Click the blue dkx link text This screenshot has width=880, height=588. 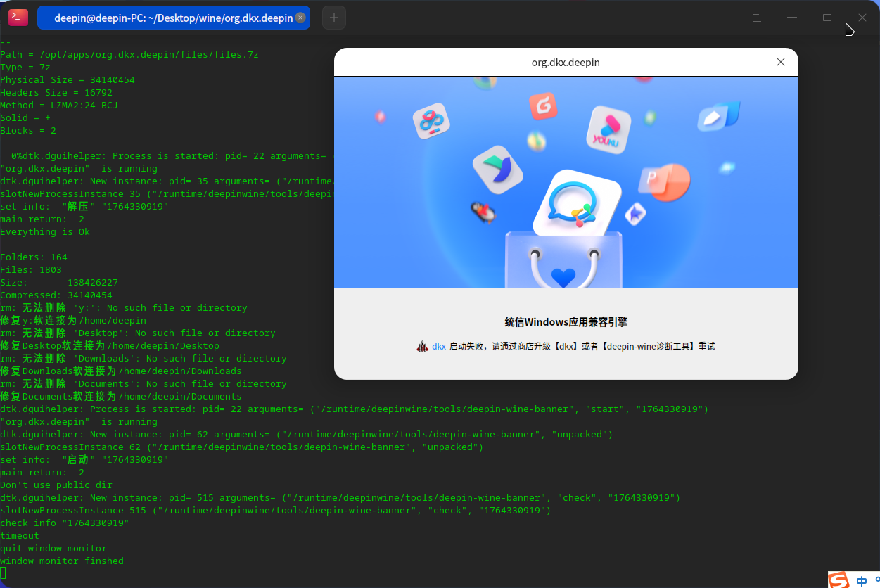pyautogui.click(x=439, y=346)
